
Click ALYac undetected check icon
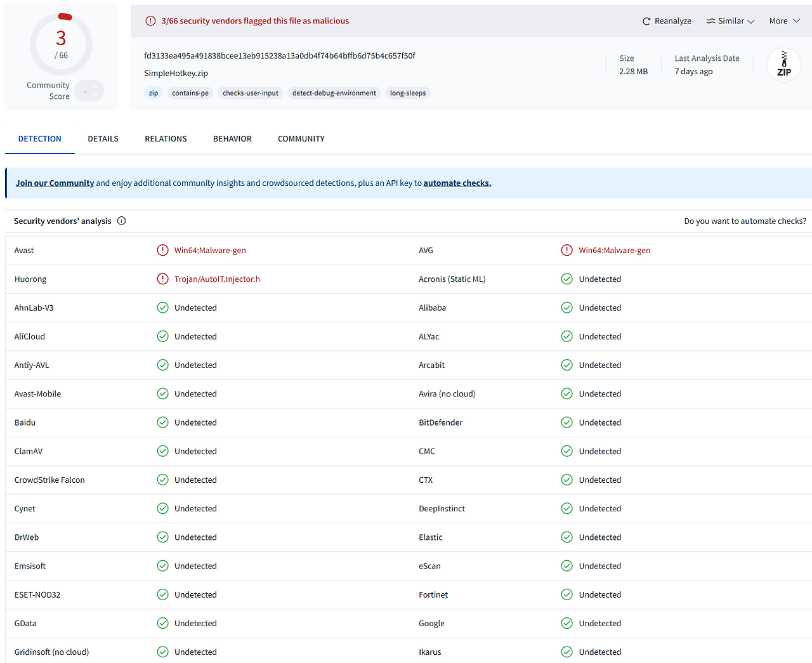click(566, 336)
